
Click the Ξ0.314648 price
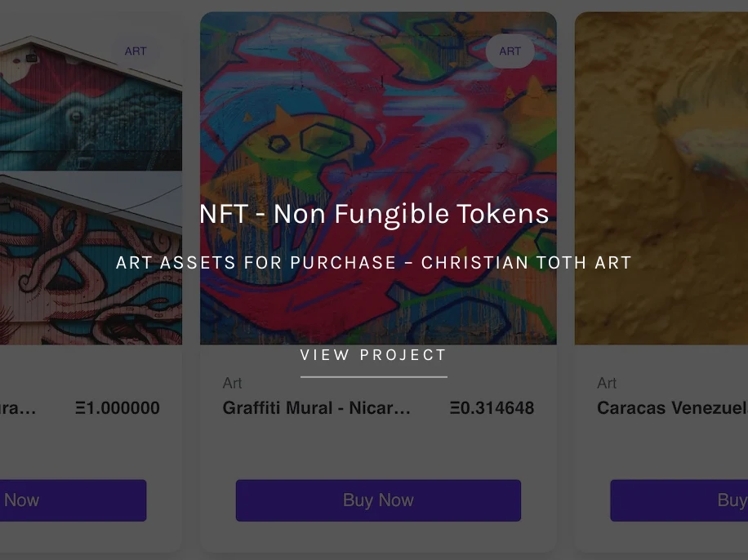[492, 408]
